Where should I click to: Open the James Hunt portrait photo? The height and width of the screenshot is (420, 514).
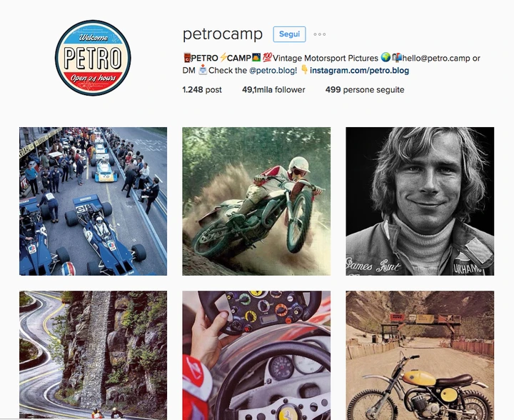420,201
